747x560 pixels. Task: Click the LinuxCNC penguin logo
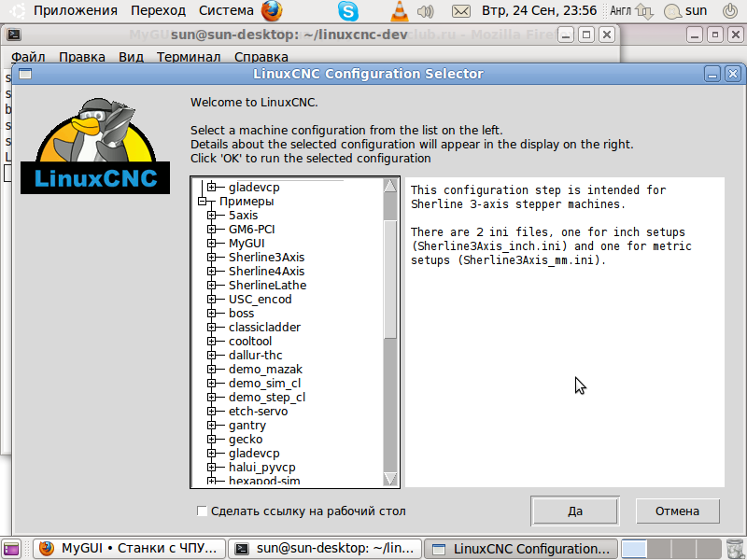click(95, 146)
